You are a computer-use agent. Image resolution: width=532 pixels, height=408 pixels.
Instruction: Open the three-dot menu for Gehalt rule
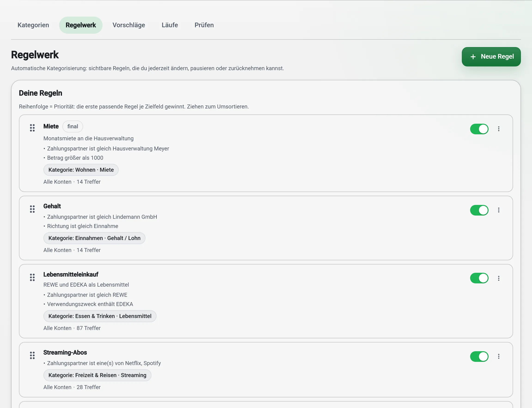[499, 210]
